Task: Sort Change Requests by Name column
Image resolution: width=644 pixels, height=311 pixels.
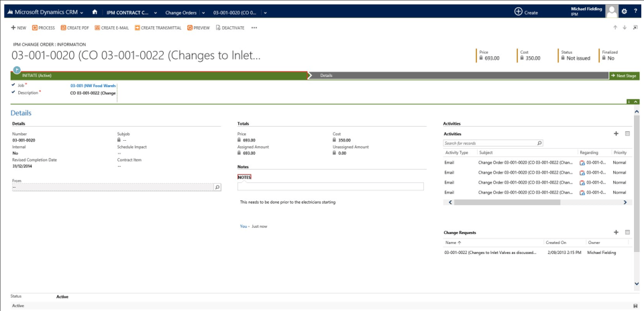Action: click(453, 243)
